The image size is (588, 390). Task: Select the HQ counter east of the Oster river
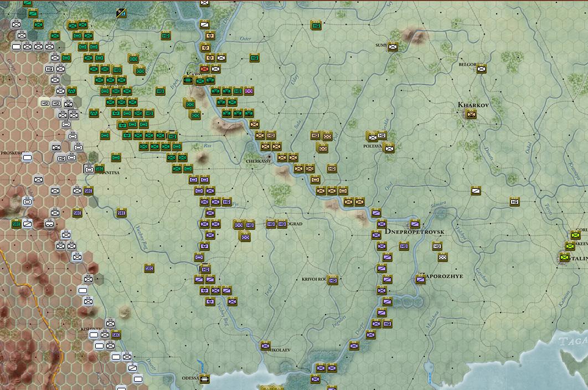[254, 58]
